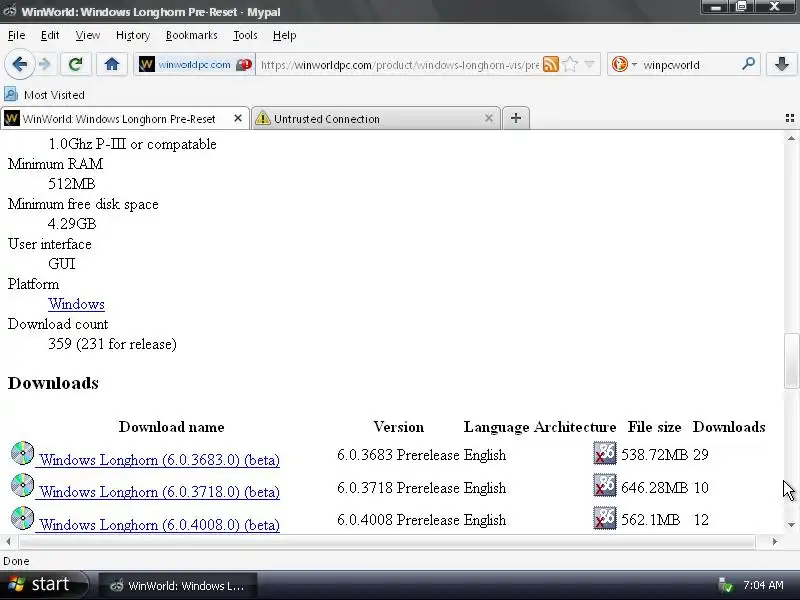This screenshot has width=800, height=600.
Task: Click the '4.29GB' disk space value
Action: coord(72,224)
